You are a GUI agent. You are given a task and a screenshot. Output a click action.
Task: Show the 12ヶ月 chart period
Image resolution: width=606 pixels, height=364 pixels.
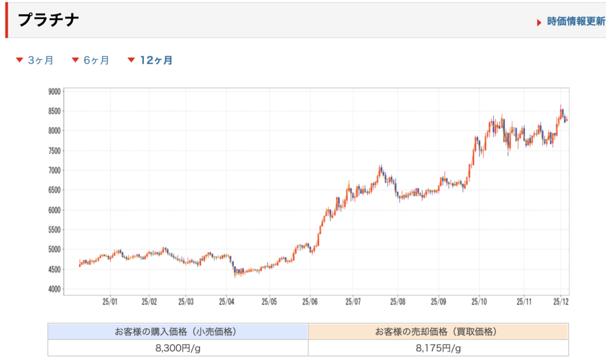tap(156, 60)
